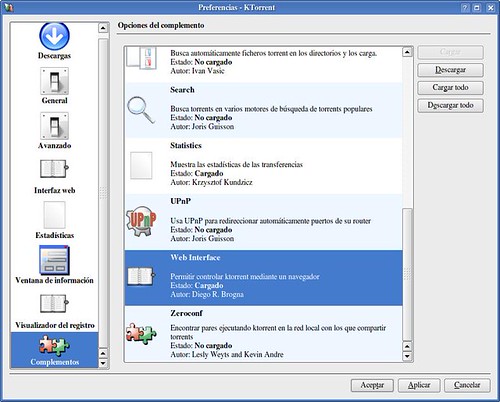Click the Aplicar button
Image resolution: width=500 pixels, height=402 pixels.
[x=419, y=385]
